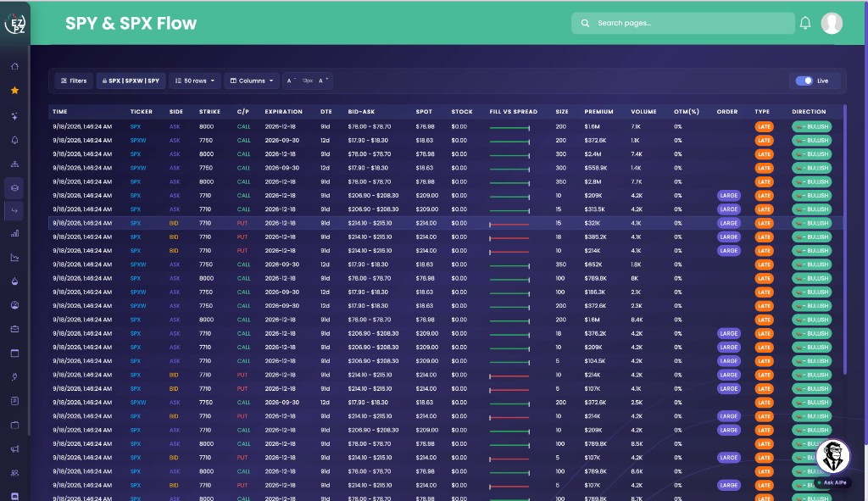Click fill vs spread bar in $321K row

pyautogui.click(x=509, y=224)
